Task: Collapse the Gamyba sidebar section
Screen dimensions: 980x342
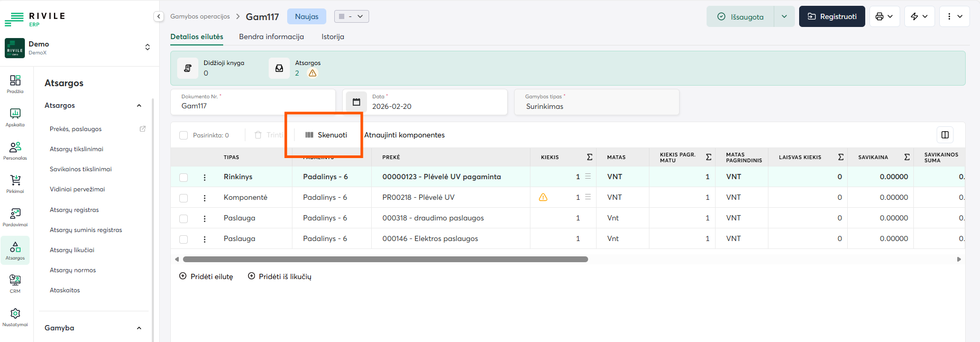Action: click(x=139, y=328)
